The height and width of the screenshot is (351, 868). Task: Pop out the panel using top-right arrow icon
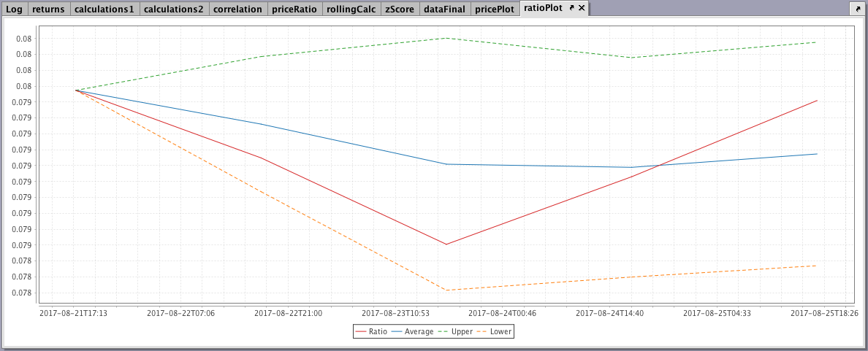(858, 9)
